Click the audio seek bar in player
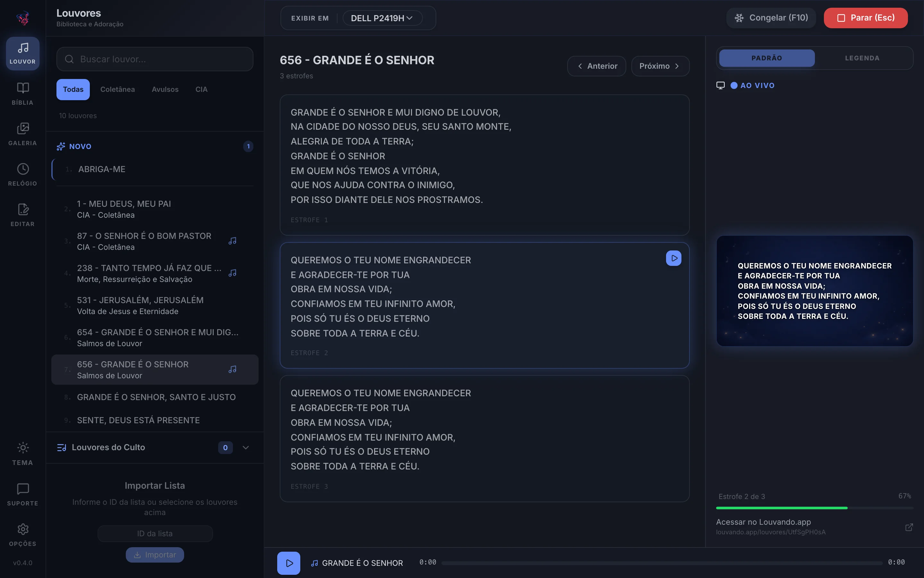Viewport: 924px width, 578px height. (662, 563)
